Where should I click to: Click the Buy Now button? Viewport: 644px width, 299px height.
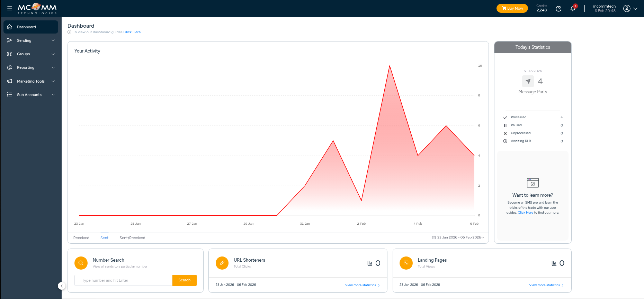point(512,8)
